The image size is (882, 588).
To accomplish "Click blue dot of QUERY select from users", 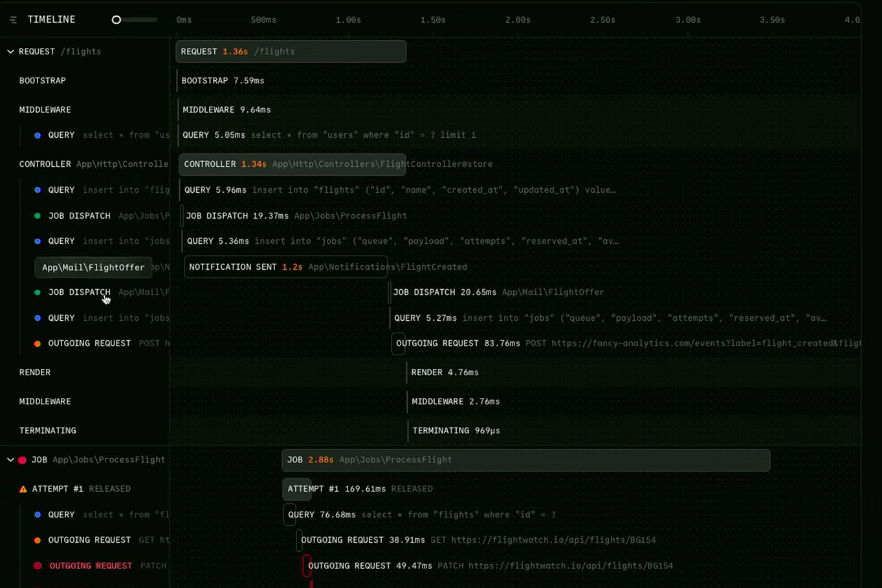I will (38, 135).
